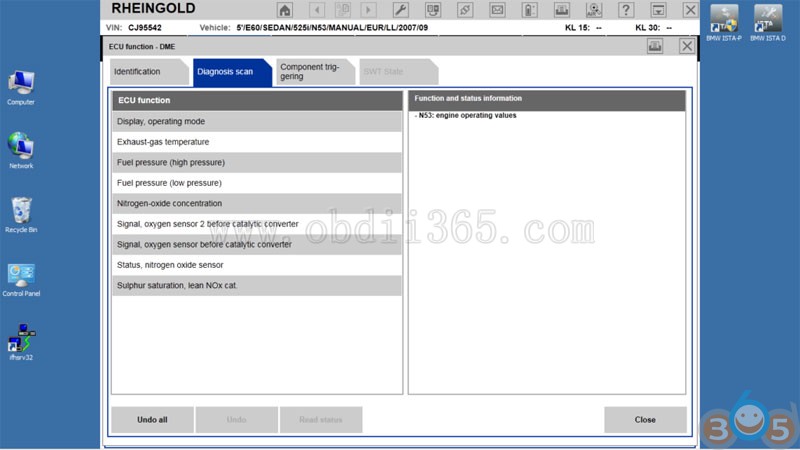The image size is (800, 450).
Task: Click the envelope message icon
Action: pyautogui.click(x=497, y=10)
